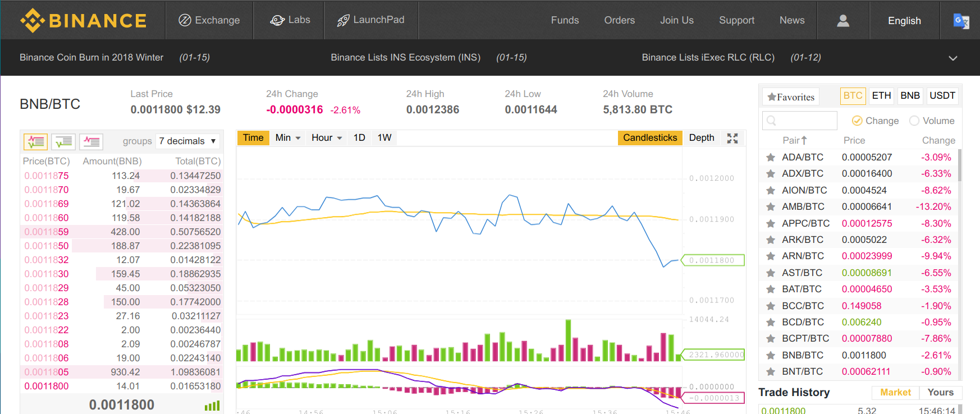Star the AMB/BTC pair
This screenshot has width=980, height=414.
coord(771,207)
